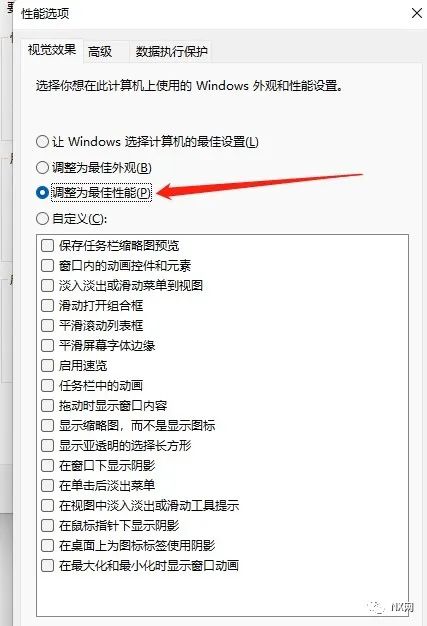Select the 视觉效果 tab
The height and width of the screenshot is (626, 427).
[x=52, y=50]
